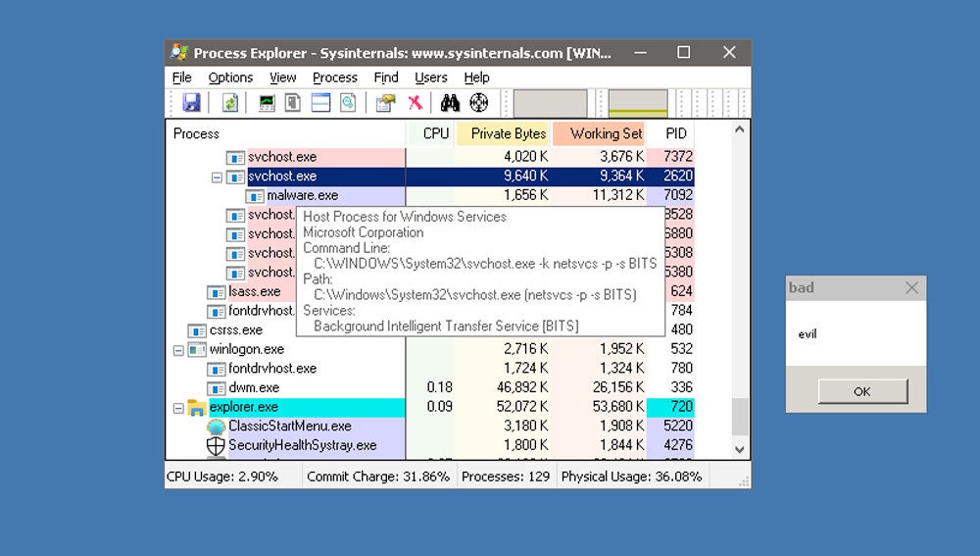Click the Save floppy disk toolbar icon
The height and width of the screenshot is (556, 980).
(x=191, y=103)
